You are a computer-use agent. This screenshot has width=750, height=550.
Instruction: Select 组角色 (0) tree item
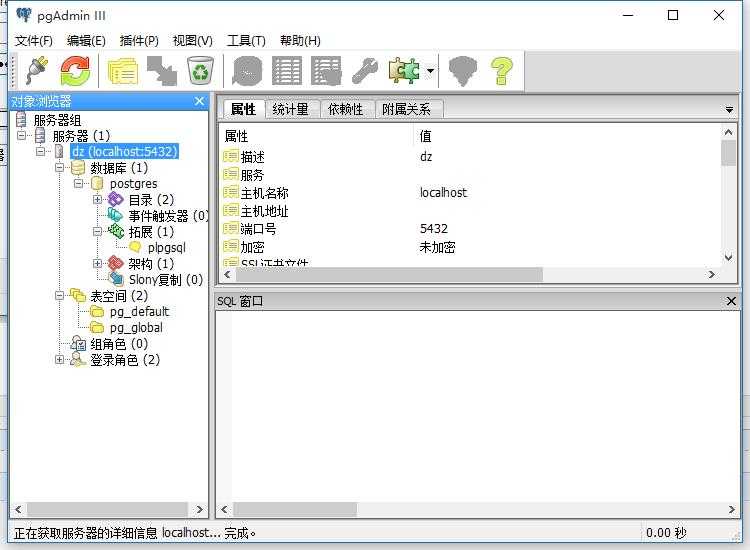[119, 344]
